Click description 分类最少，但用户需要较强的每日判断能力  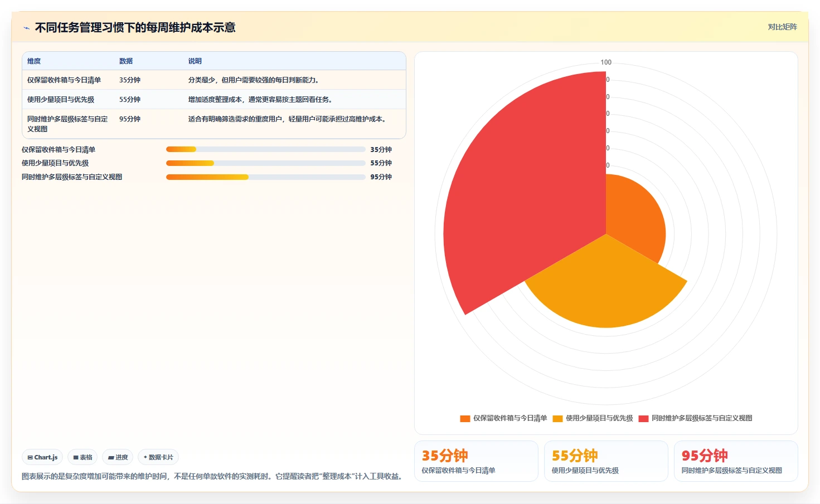point(254,80)
